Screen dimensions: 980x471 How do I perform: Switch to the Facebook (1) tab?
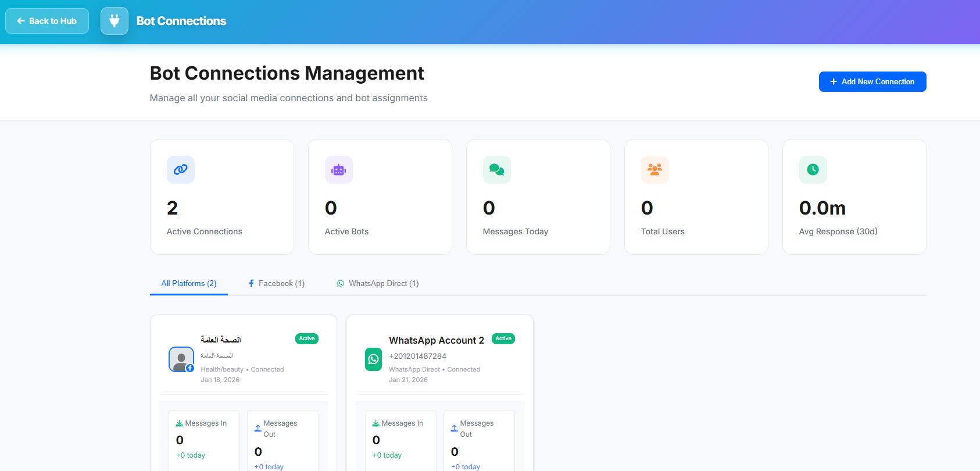point(277,284)
